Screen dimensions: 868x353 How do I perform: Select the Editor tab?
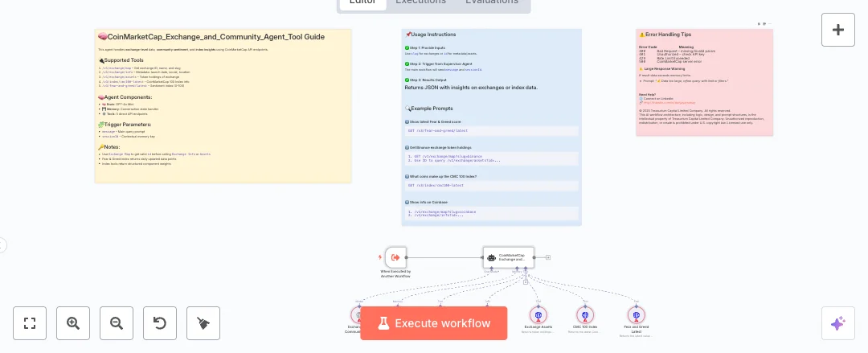pyautogui.click(x=362, y=2)
